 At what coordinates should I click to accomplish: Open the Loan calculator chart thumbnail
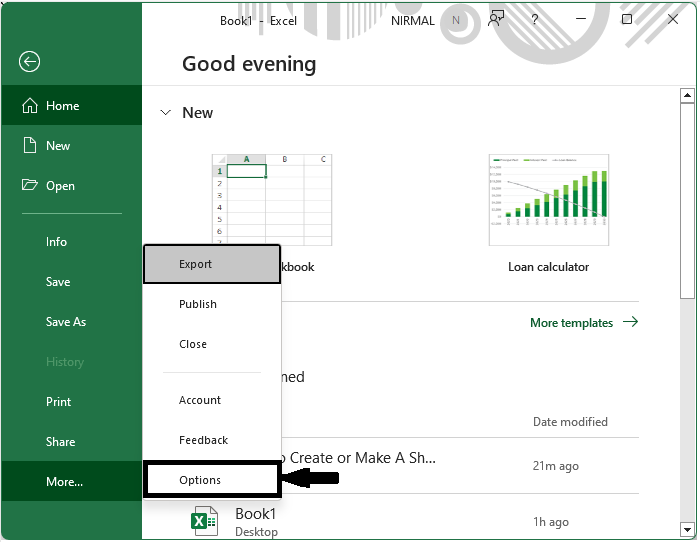tap(549, 200)
